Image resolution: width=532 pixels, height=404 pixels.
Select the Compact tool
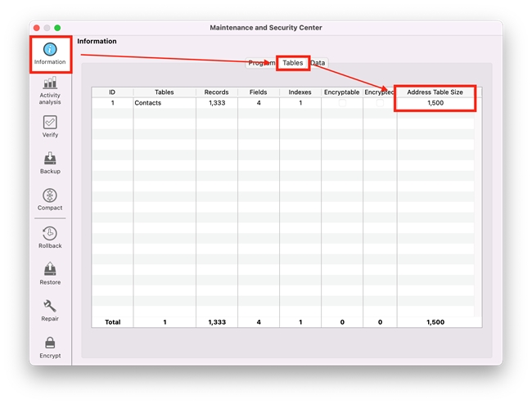(50, 198)
